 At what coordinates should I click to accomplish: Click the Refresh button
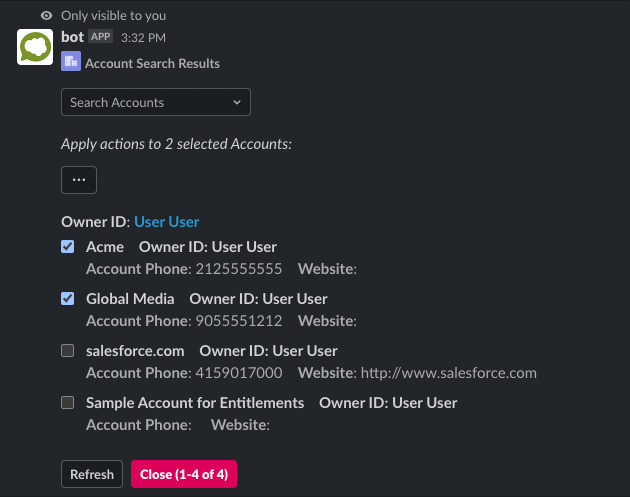coord(92,474)
